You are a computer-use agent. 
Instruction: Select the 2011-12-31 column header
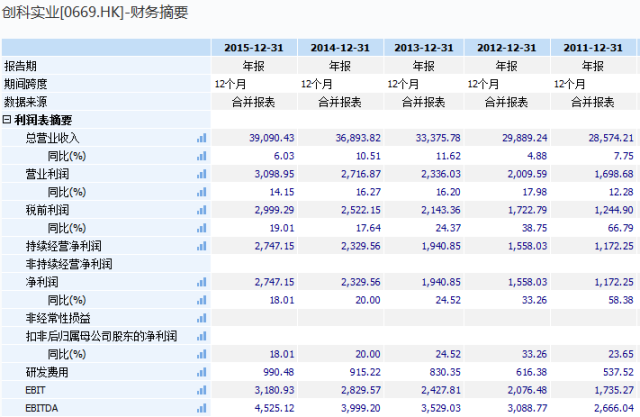(593, 48)
